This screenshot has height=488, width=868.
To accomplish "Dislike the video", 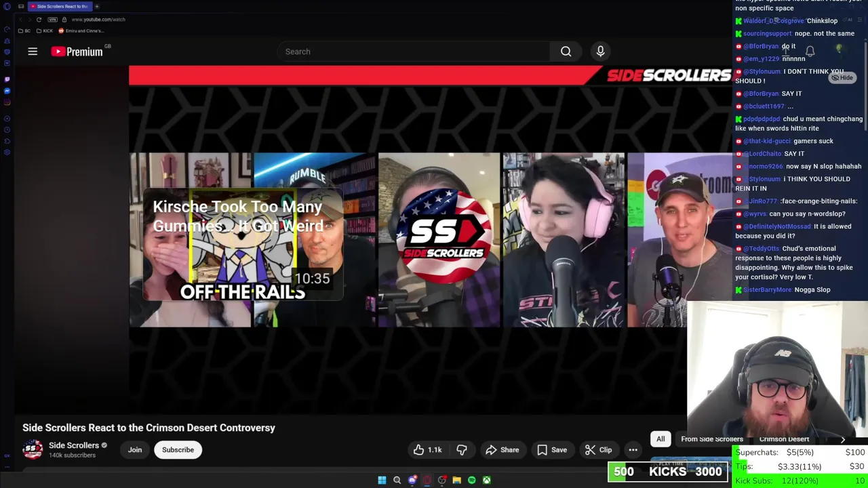I will [x=462, y=450].
